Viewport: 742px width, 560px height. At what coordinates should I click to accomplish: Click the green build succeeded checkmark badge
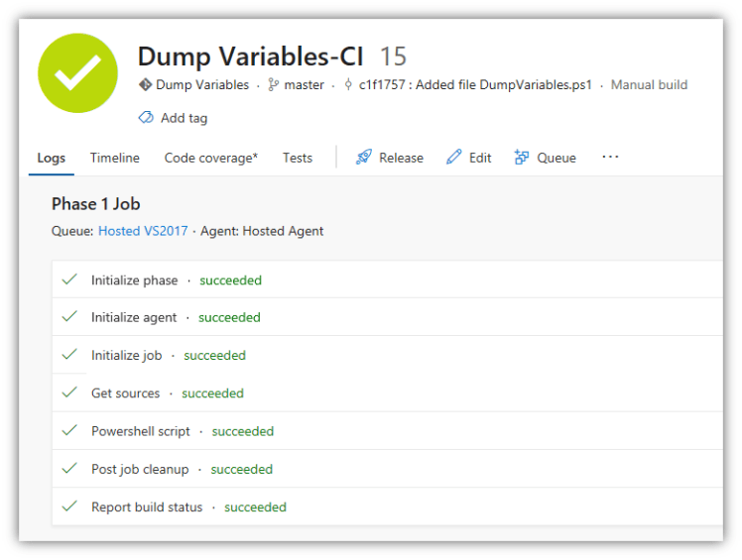(76, 72)
